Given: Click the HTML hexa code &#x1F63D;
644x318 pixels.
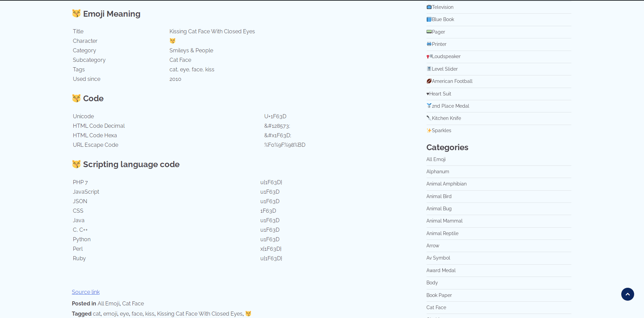Looking at the screenshot, I should click(x=278, y=135).
